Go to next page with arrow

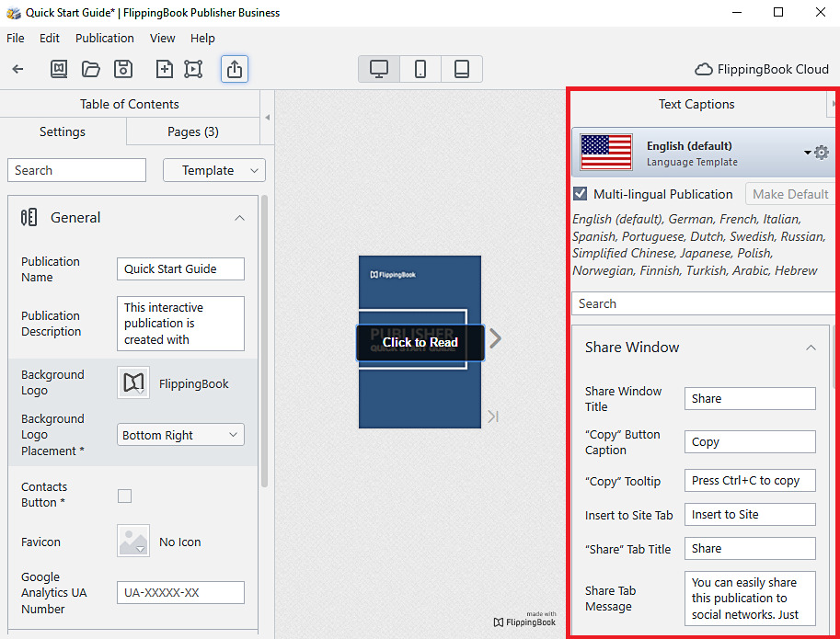tap(496, 338)
